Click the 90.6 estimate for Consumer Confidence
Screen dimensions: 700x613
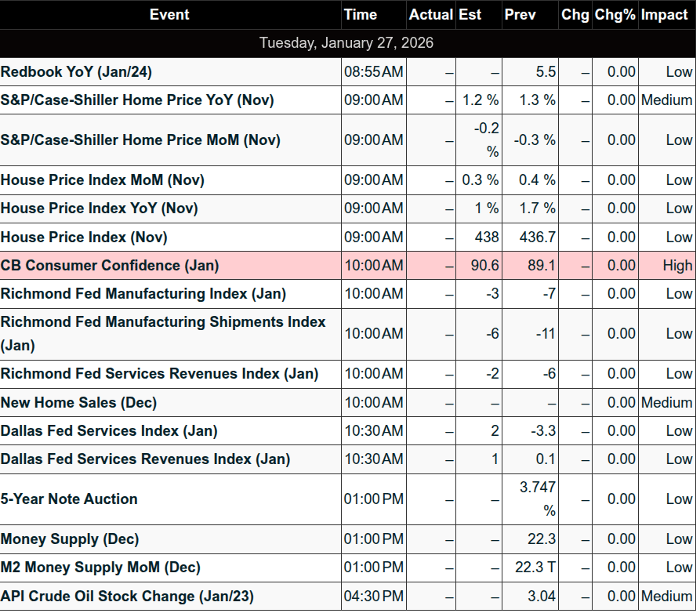[484, 266]
